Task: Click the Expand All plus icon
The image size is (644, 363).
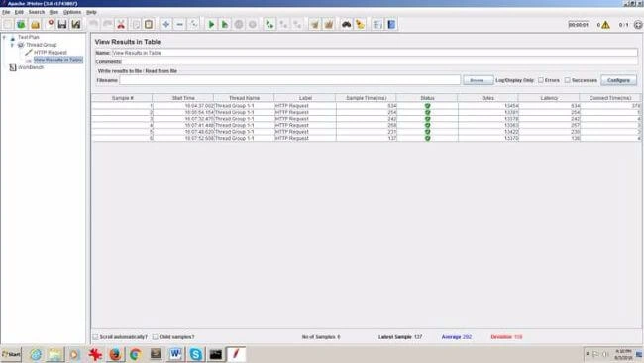Action: pyautogui.click(x=165, y=24)
